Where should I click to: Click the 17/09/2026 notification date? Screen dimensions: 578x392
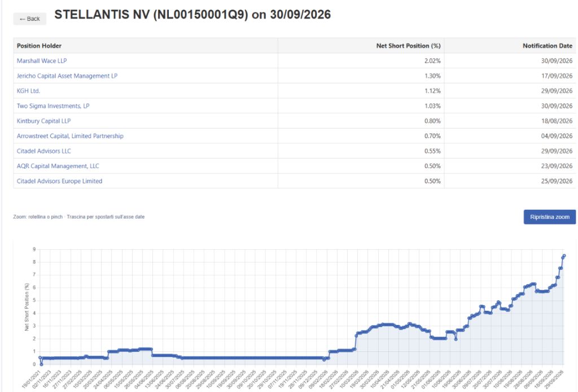click(557, 76)
